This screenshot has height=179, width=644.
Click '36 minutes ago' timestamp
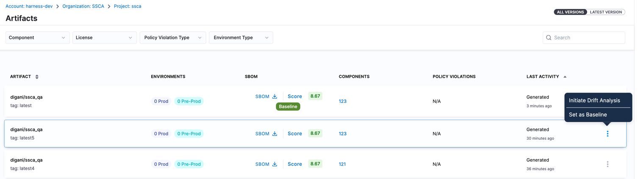coord(540,169)
